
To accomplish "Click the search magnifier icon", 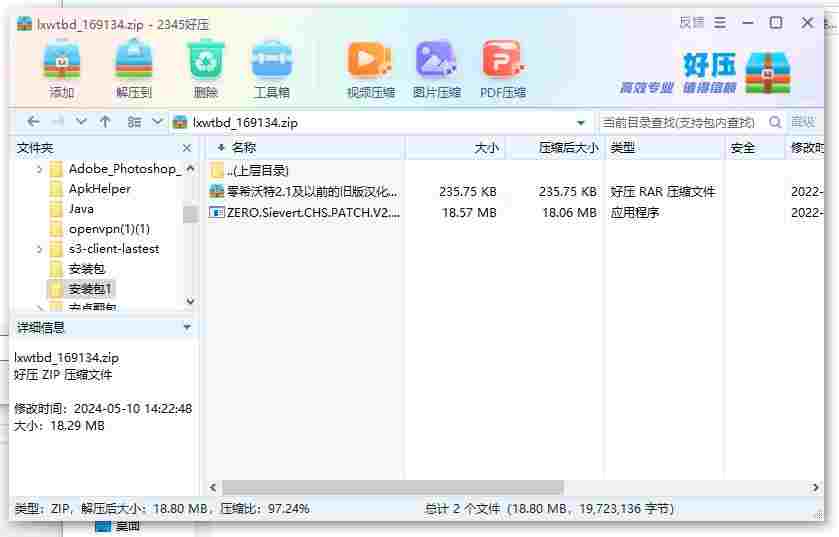I will [775, 122].
